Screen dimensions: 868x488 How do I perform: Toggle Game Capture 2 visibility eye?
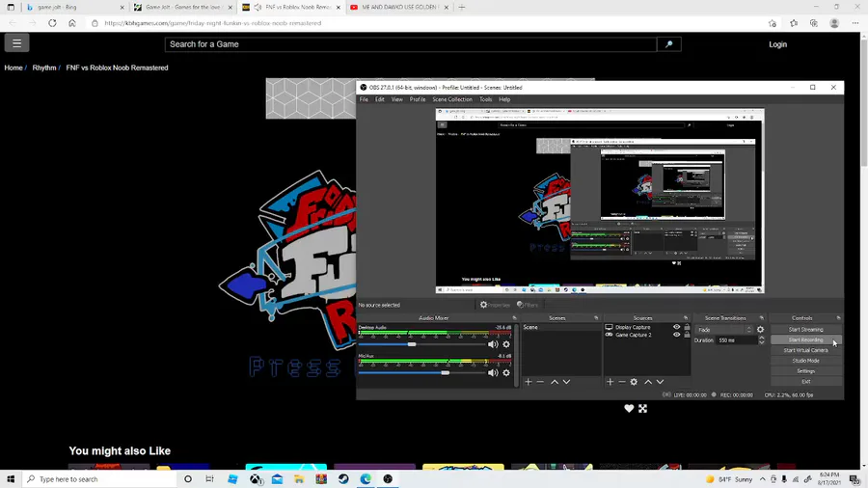click(x=676, y=335)
